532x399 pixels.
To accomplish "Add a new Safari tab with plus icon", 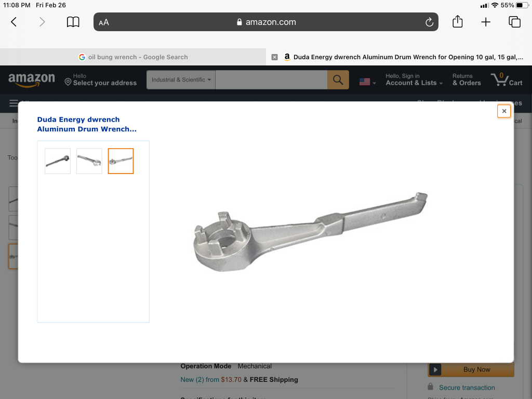I will 486,22.
